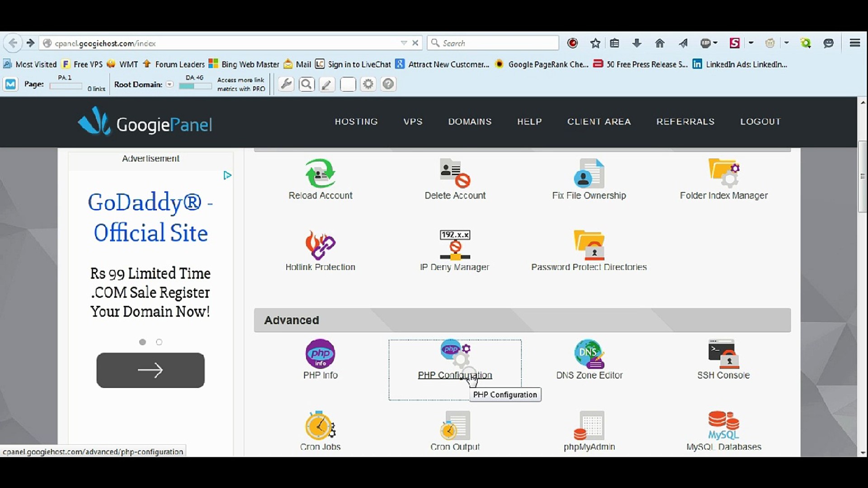
Task: Click LOGOUT in the navigation
Action: pos(760,122)
